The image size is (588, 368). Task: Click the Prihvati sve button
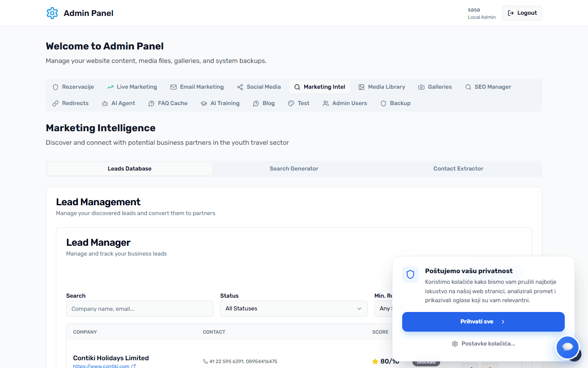(x=483, y=322)
